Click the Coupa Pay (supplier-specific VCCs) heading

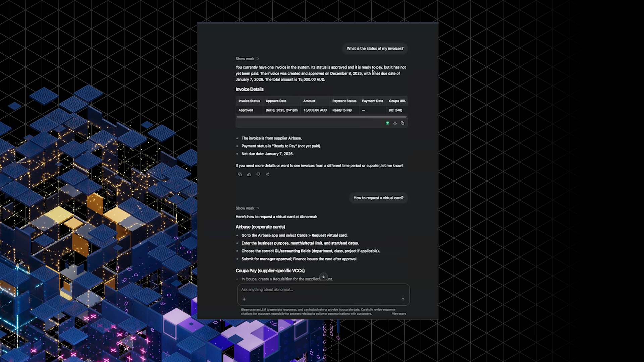coord(270,271)
